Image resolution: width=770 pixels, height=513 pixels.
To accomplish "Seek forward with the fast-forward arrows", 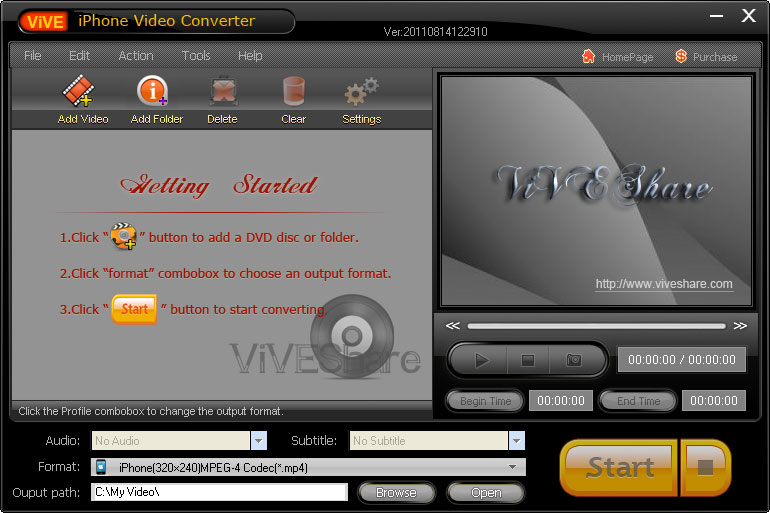I will [x=740, y=326].
